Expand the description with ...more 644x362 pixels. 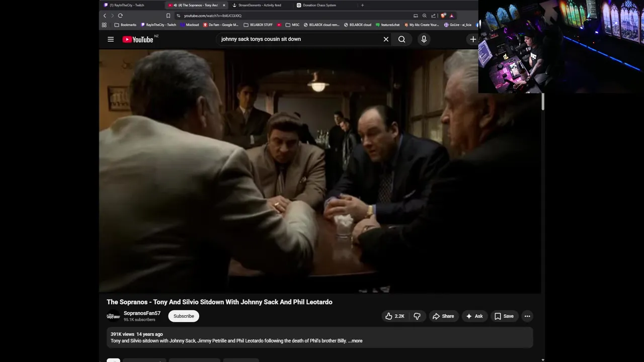[355, 341]
